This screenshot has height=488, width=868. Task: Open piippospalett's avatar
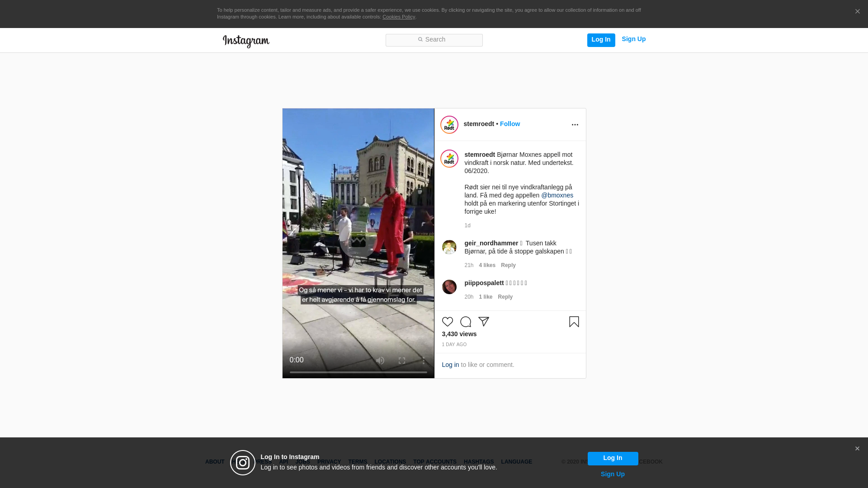(x=449, y=287)
